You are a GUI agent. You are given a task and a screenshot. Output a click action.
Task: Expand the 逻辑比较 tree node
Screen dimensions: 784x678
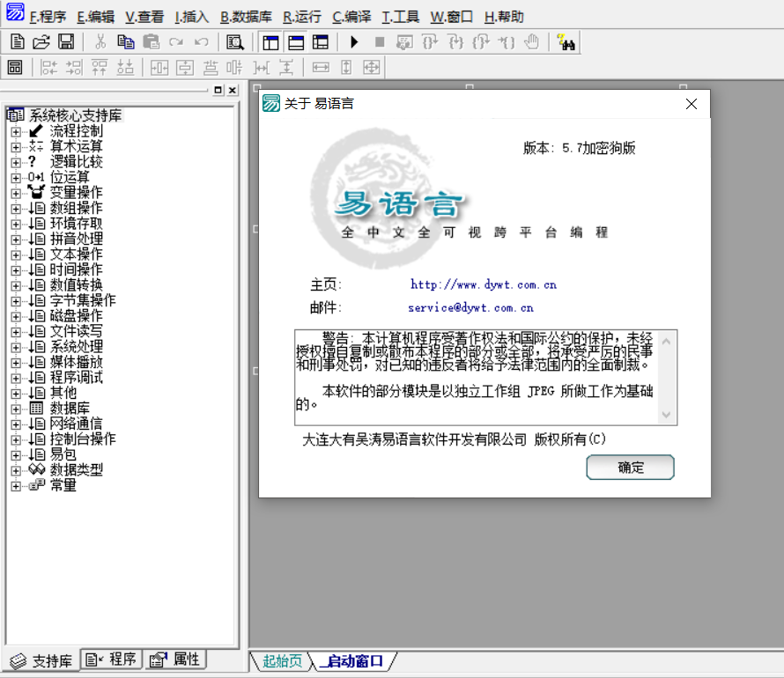(16, 163)
